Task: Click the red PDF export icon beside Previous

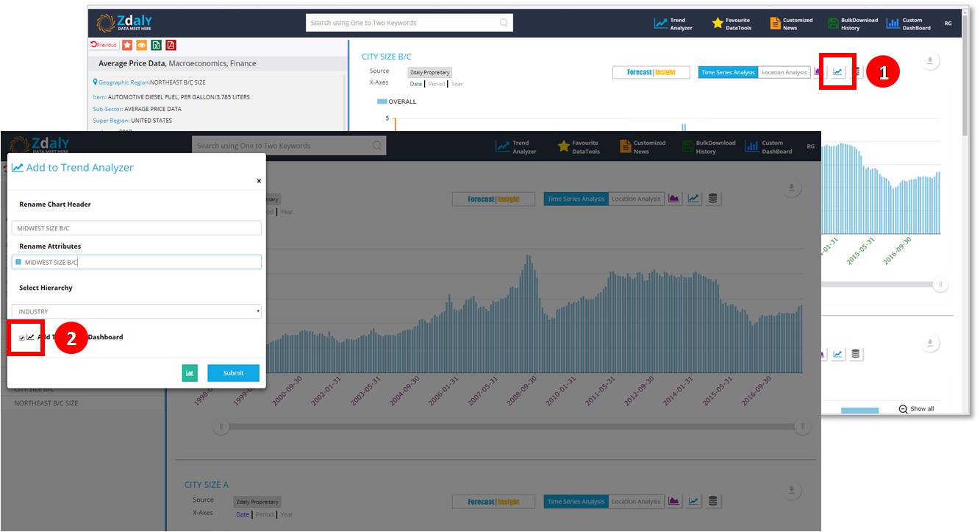Action: pyautogui.click(x=171, y=45)
